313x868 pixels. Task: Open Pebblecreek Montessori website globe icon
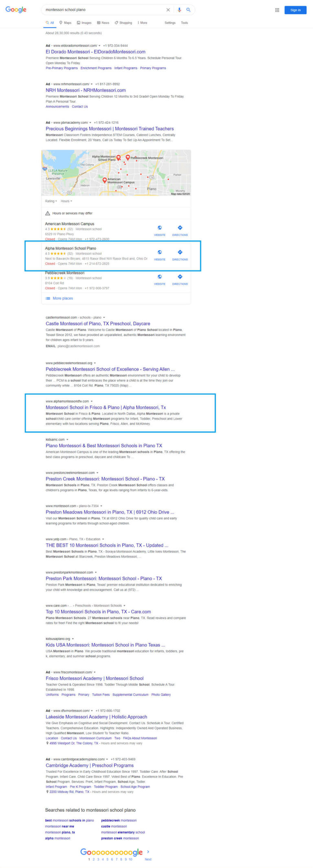click(160, 277)
